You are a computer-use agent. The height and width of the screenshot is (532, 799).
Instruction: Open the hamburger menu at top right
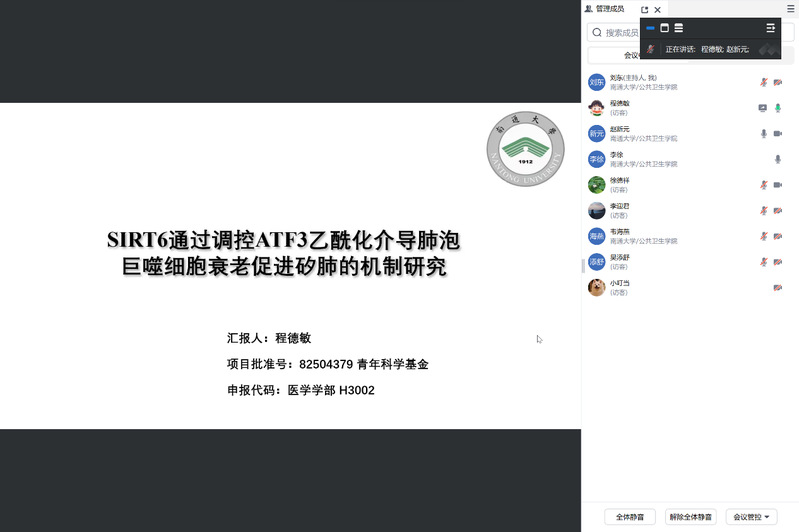coord(791,9)
